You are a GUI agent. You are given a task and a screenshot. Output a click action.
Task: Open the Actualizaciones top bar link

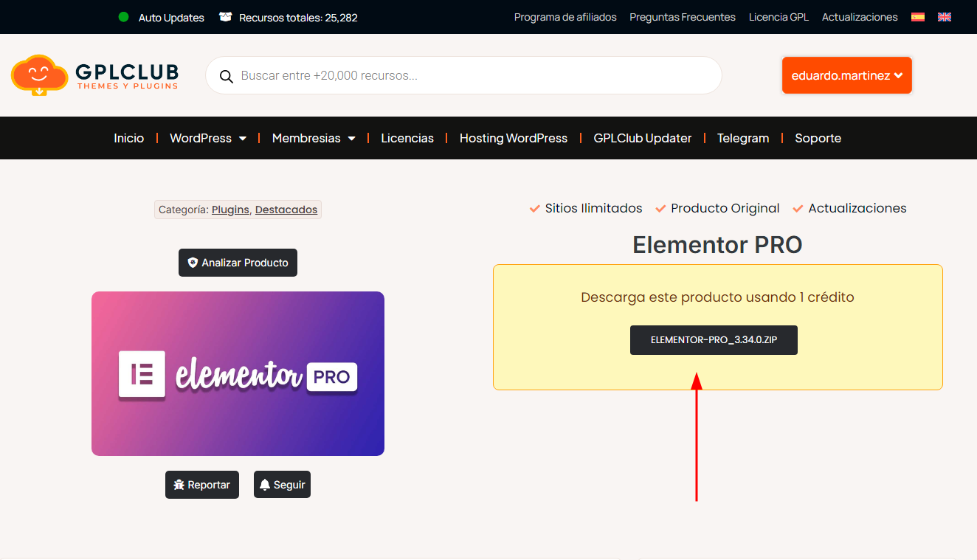pyautogui.click(x=860, y=17)
